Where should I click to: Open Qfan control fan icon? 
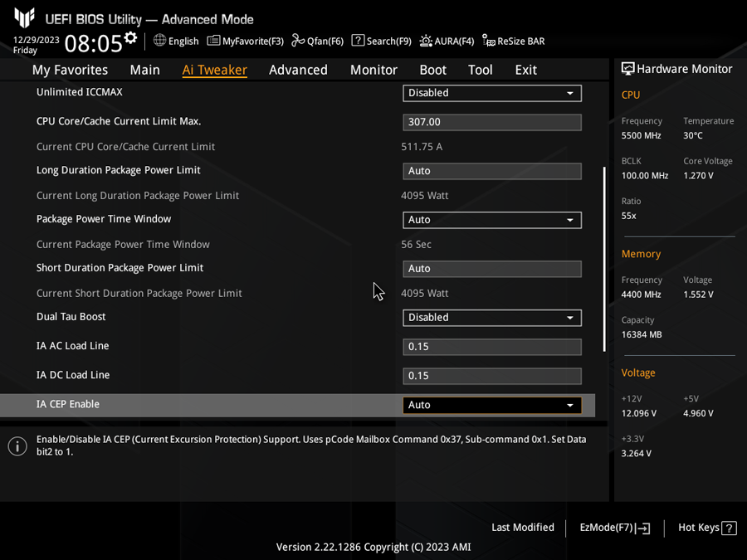tap(298, 41)
